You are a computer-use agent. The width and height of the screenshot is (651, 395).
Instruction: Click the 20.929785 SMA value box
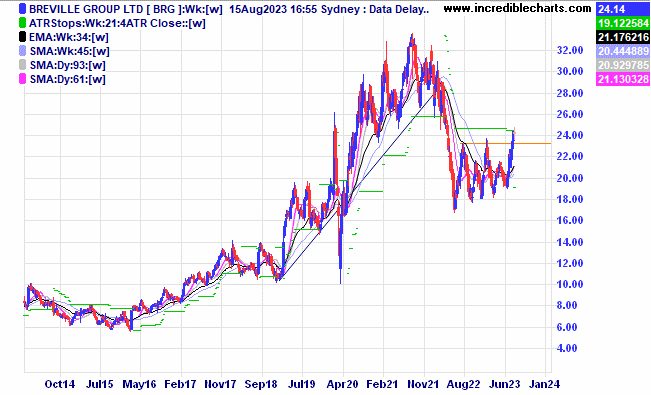coord(623,65)
